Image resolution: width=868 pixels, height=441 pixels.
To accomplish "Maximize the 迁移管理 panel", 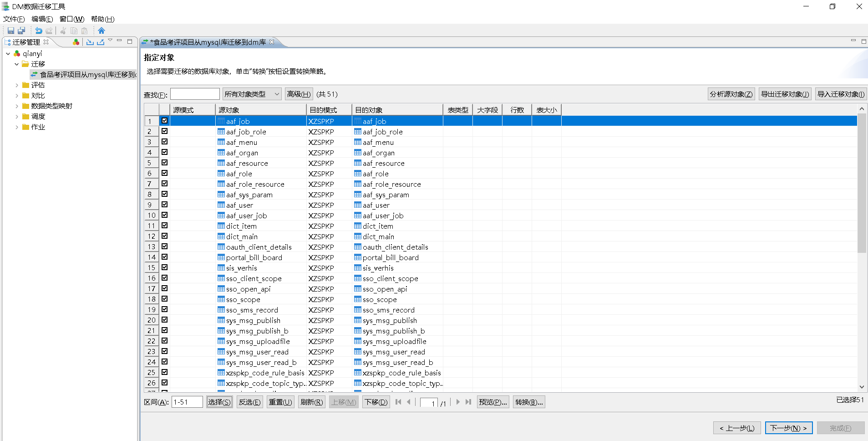I will pyautogui.click(x=130, y=41).
